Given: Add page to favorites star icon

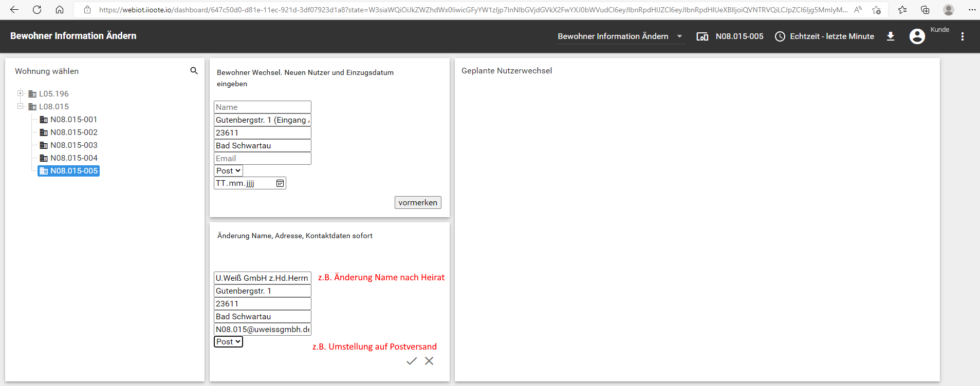Looking at the screenshot, I should tap(877, 10).
